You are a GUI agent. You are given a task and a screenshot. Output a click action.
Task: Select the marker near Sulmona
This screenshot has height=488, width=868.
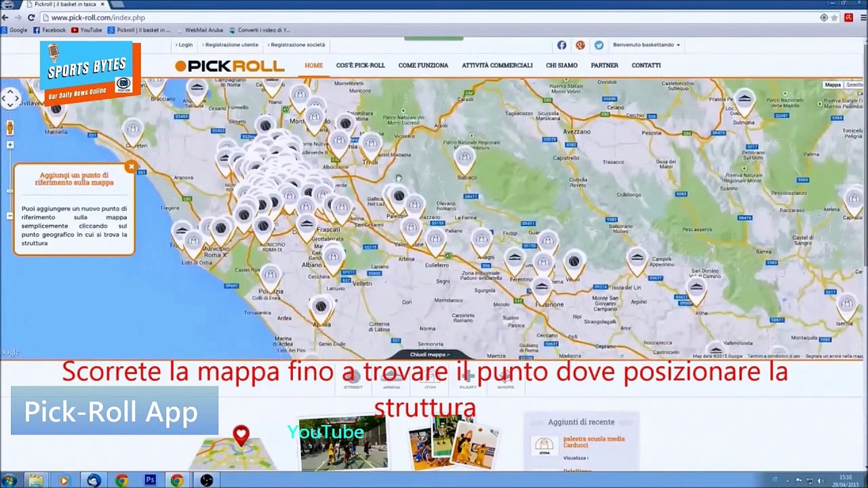[x=745, y=101]
